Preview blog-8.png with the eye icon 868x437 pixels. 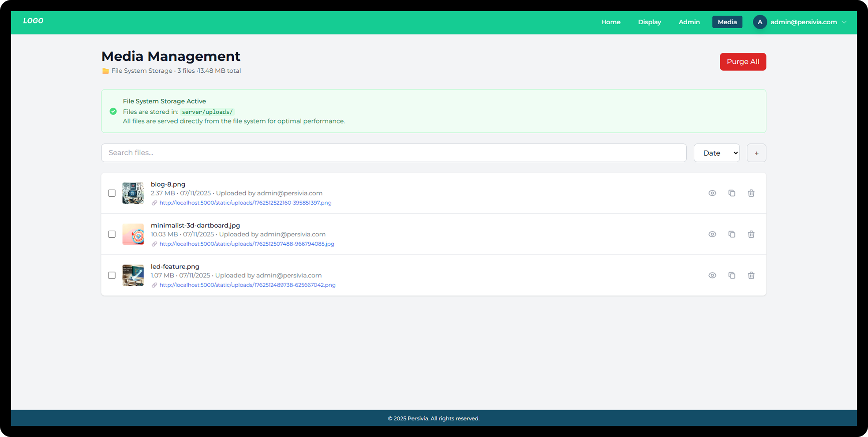click(x=712, y=193)
